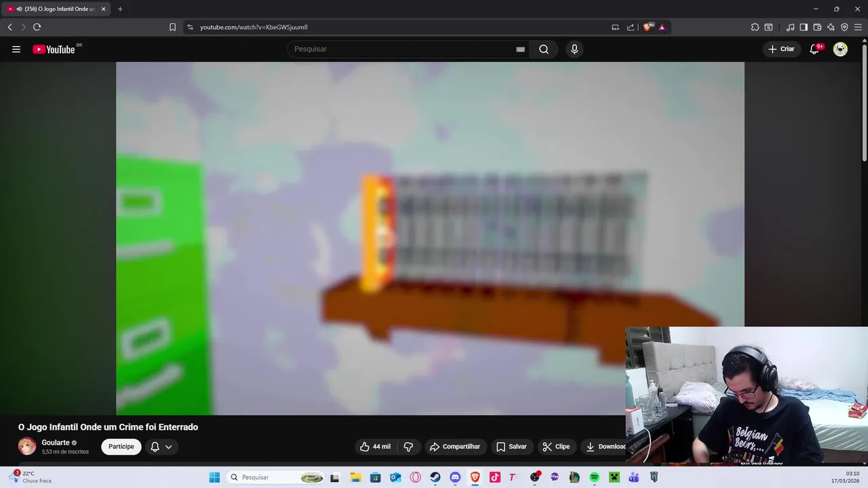The width and height of the screenshot is (868, 488).
Task: Open Microsoft Teams from the taskbar
Action: point(634,477)
